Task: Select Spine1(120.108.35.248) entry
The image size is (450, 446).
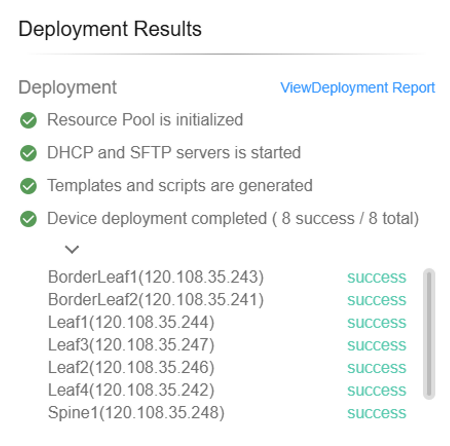Action: coord(136,413)
